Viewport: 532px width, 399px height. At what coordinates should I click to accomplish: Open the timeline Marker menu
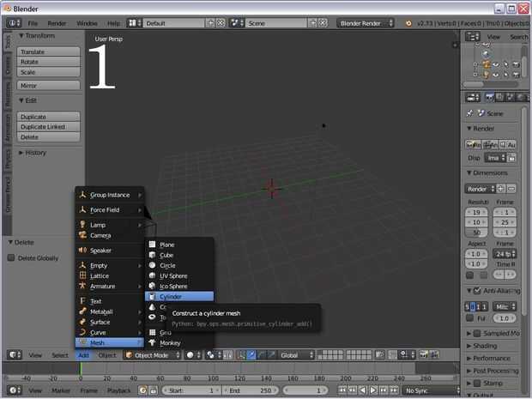point(61,390)
